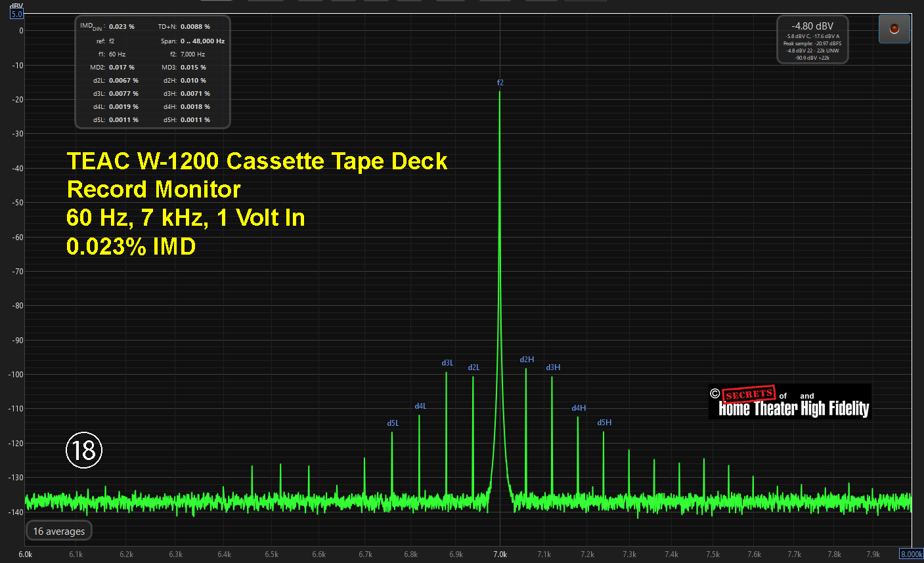
Task: Click the Peak sample -20.97 dBFS line
Action: (812, 43)
